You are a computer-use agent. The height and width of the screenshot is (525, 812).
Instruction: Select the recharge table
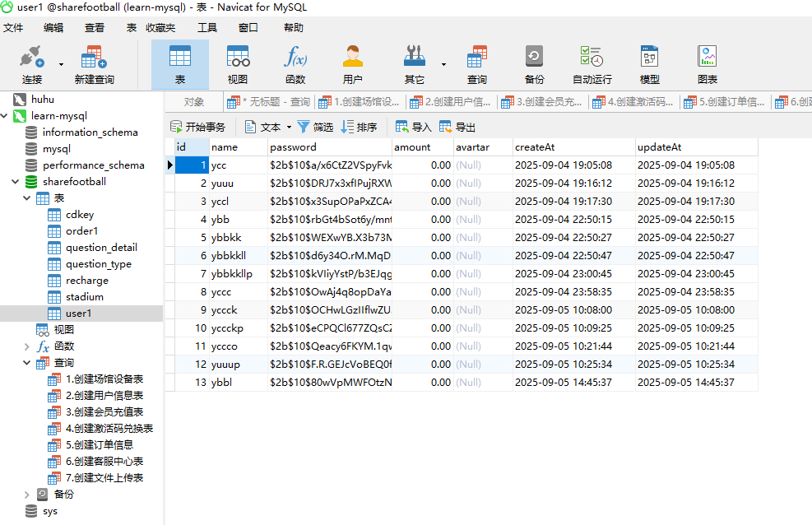click(x=87, y=280)
